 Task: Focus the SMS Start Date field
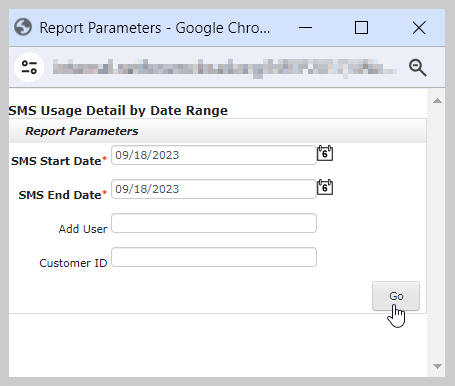click(214, 155)
